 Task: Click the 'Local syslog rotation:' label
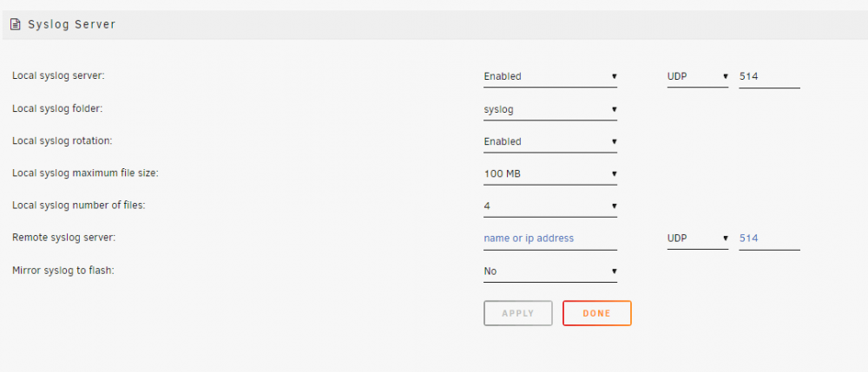[x=62, y=140]
